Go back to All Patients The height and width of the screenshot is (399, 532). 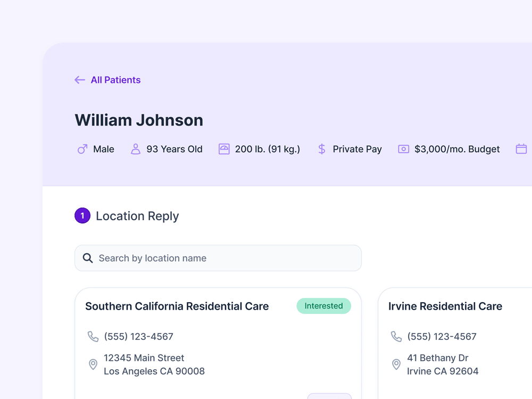tap(115, 80)
